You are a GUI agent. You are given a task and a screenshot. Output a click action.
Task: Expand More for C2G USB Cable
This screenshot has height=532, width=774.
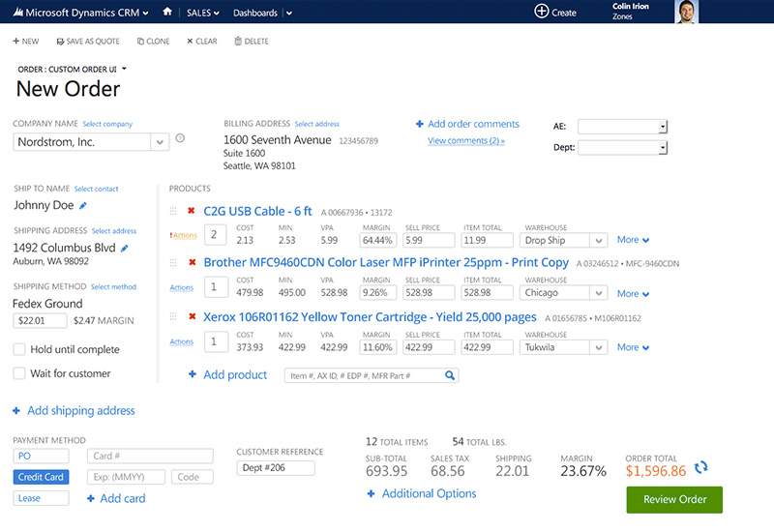(x=633, y=240)
